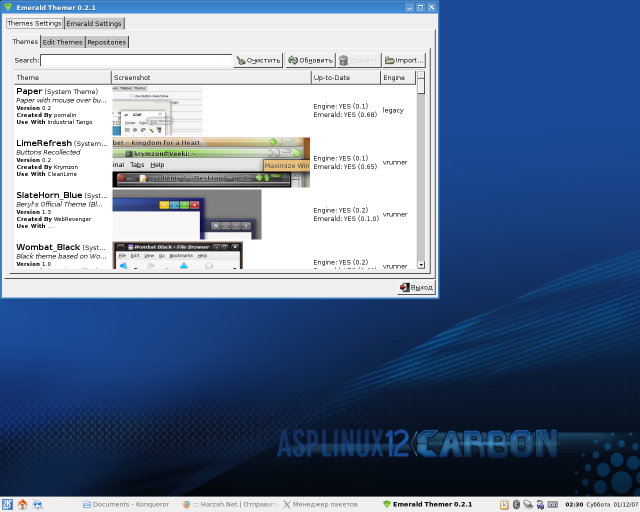Select the Paper system theme row

[x=215, y=110]
